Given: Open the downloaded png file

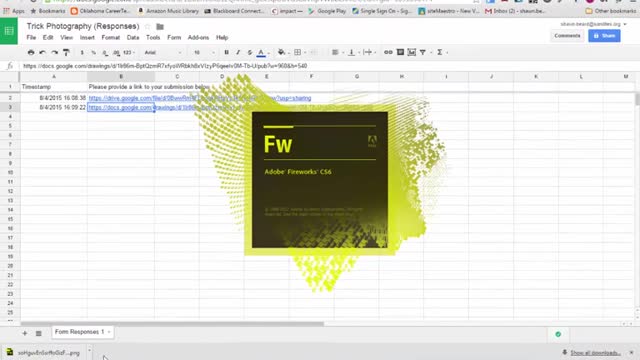Looking at the screenshot, I should point(43,353).
